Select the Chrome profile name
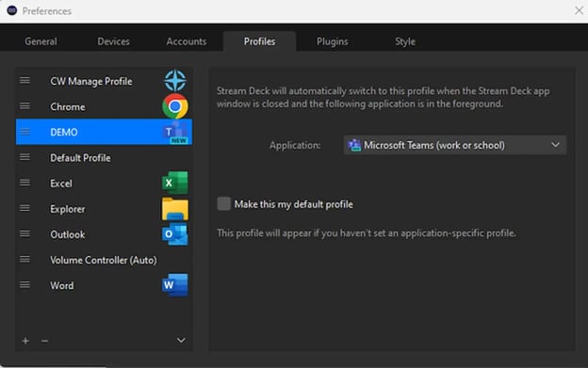588x368 pixels. pos(68,106)
